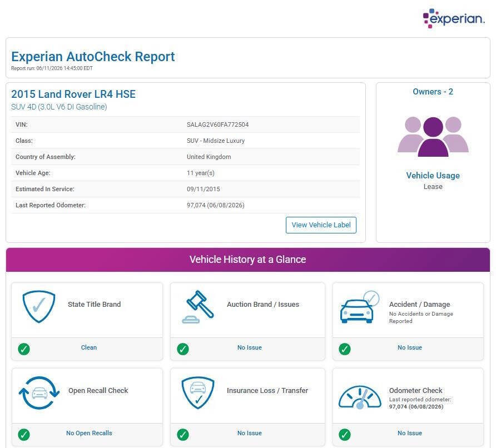Image resolution: width=496 pixels, height=448 pixels.
Task: Click the Open Recall Check card title
Action: (98, 390)
